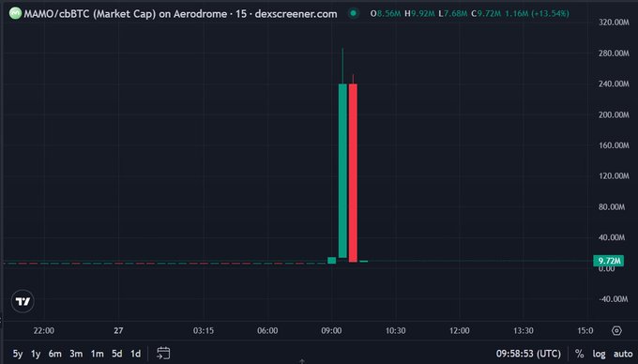Click the small green candle before spike
Viewport: 638px width, 364px height.
coord(331,260)
